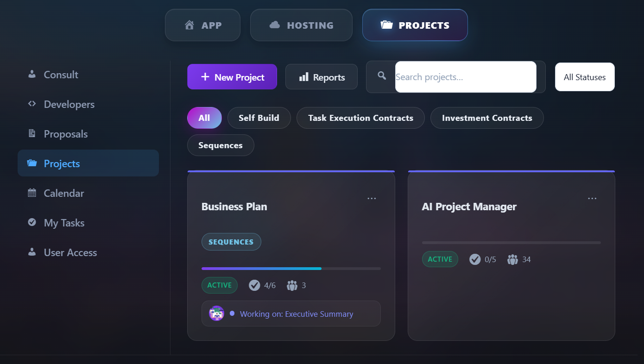The height and width of the screenshot is (364, 644).
Task: Click the members icon on AI Project Manager card
Action: 512,259
